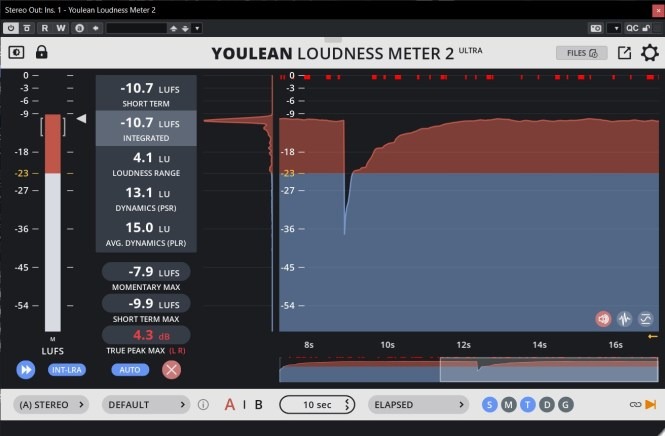Click highlighted window in history overview

tap(549, 369)
